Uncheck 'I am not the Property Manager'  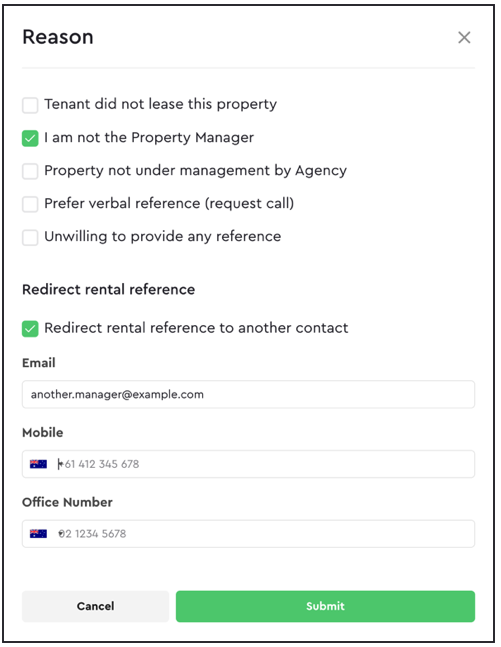(x=30, y=138)
